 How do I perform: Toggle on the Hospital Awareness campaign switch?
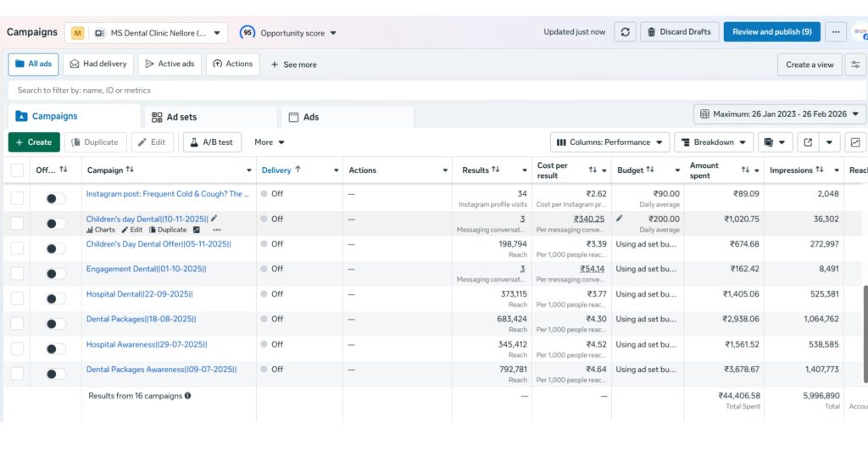point(55,348)
